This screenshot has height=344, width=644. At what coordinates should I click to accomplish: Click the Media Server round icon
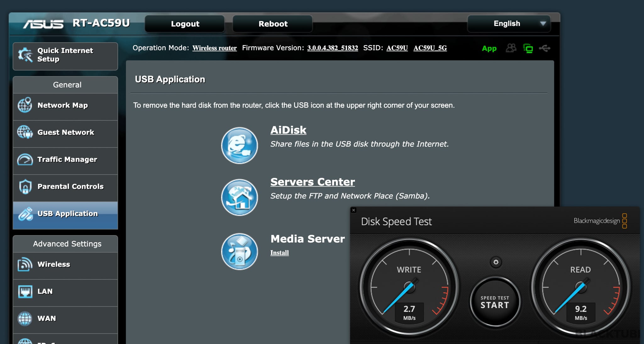[239, 251]
